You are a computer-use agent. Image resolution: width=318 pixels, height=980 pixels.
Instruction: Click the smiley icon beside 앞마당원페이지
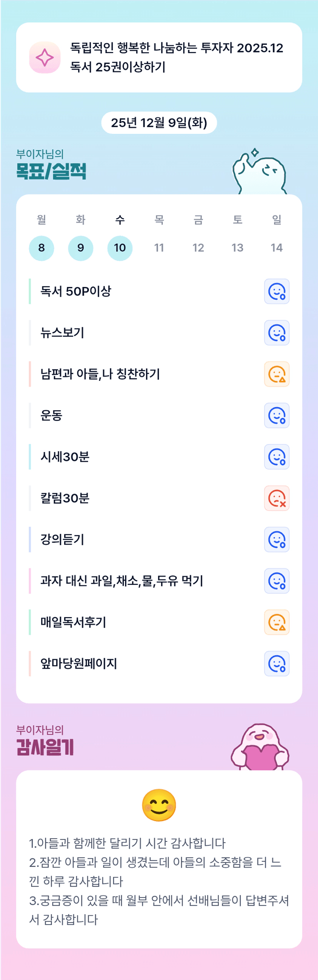276,664
